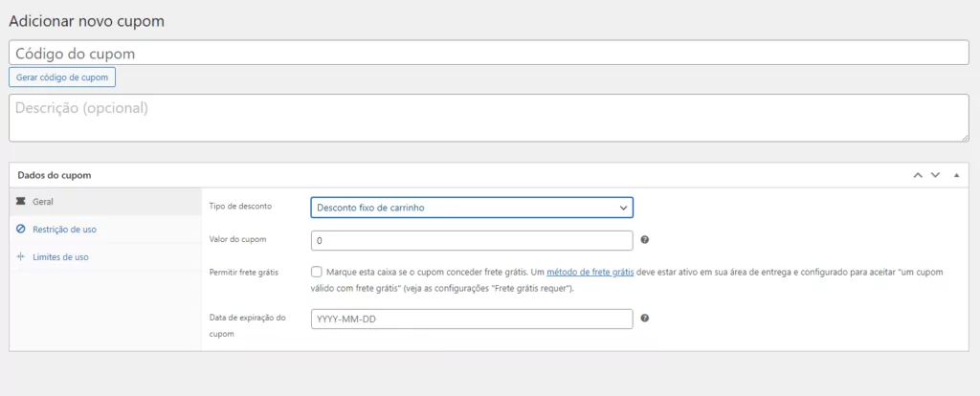This screenshot has height=396, width=980.
Task: Select the 'Geral' tab
Action: [x=105, y=202]
